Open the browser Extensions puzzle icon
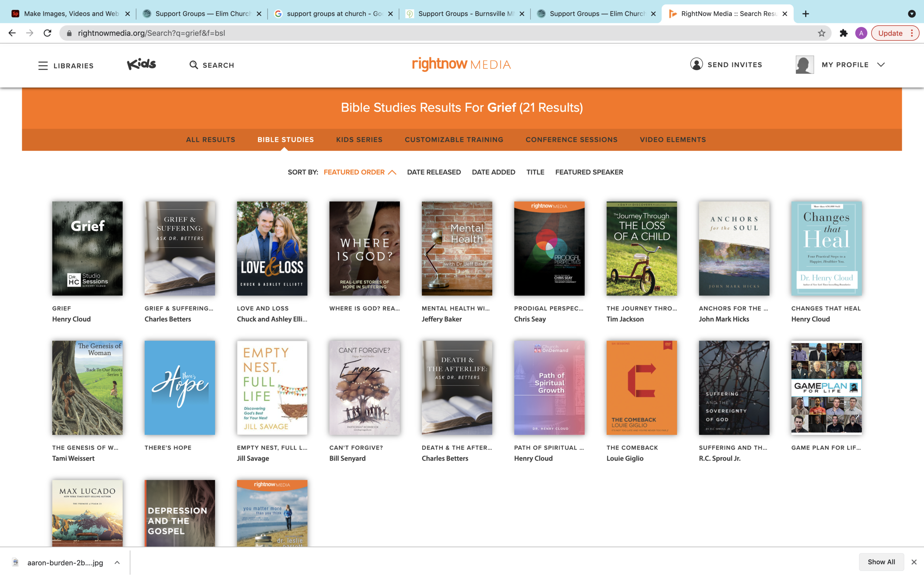 (843, 33)
